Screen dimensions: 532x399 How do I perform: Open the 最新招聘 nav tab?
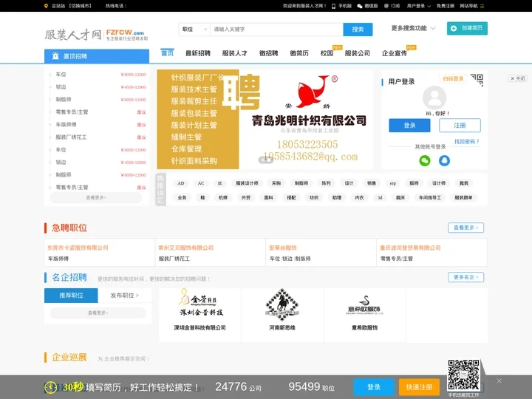coord(198,53)
